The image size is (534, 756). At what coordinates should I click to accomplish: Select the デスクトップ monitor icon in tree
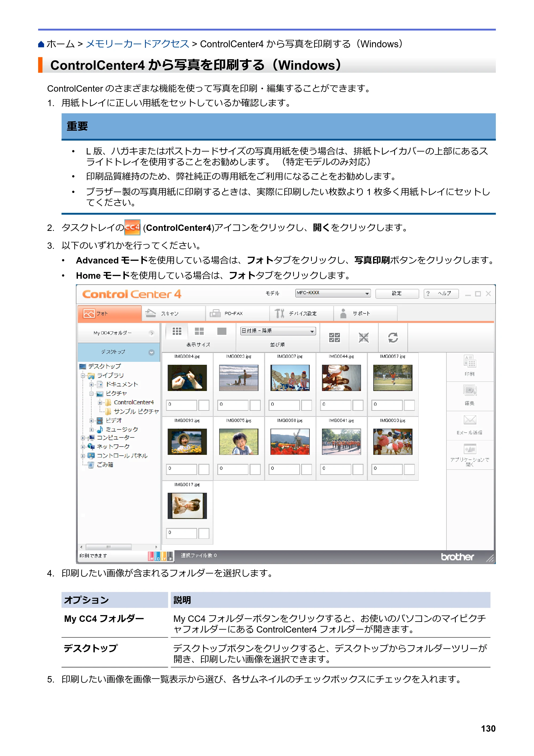tap(83, 366)
